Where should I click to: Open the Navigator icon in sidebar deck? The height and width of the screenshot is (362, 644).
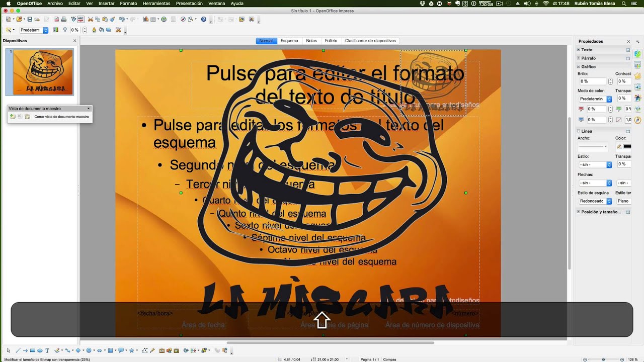(637, 120)
